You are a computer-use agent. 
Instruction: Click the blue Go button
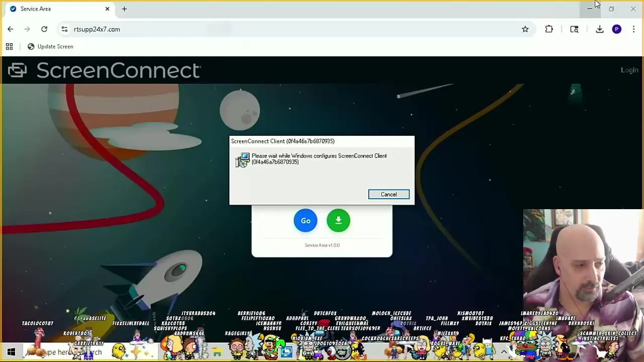coord(305,221)
